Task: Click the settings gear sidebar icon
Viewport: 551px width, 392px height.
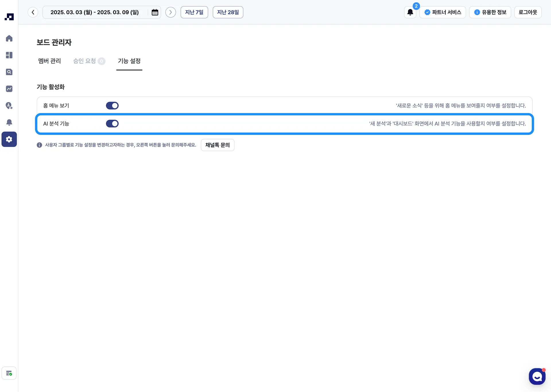Action: click(9, 139)
